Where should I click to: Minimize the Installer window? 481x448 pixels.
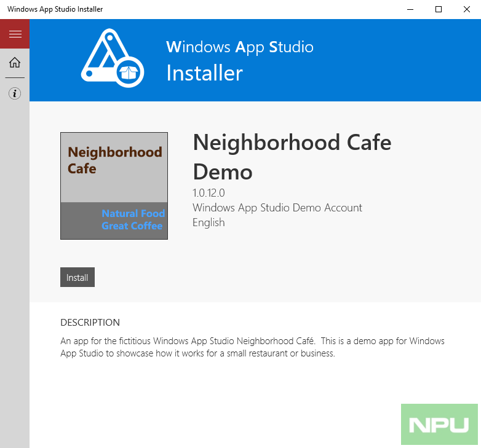click(x=410, y=9)
